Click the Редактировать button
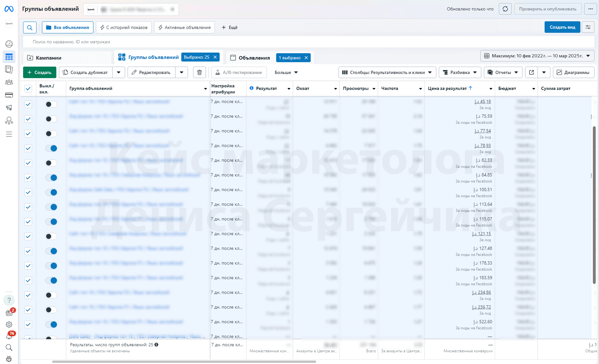 point(152,72)
